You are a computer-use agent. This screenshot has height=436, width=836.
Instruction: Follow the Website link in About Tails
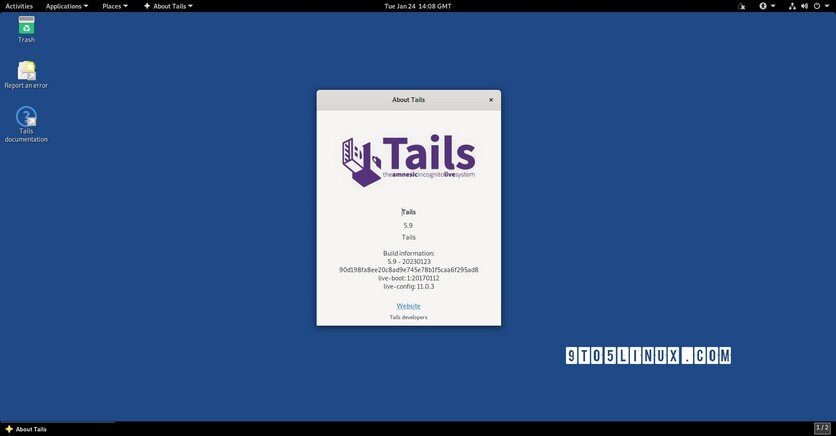coord(408,306)
